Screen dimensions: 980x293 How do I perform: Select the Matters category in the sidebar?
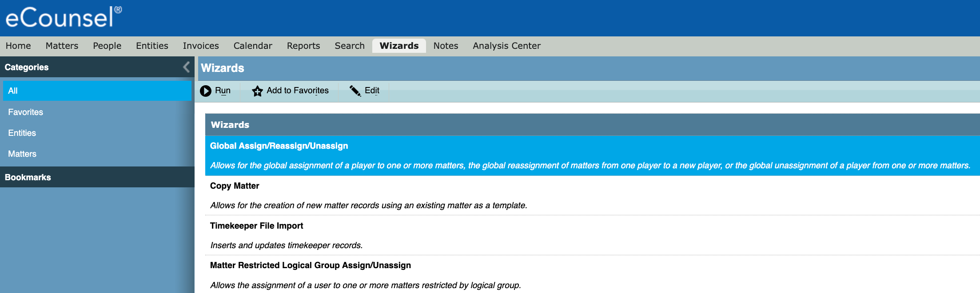pyautogui.click(x=22, y=154)
